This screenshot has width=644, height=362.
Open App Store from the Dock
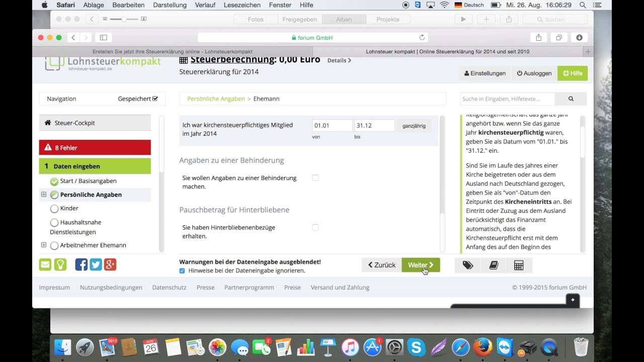[x=372, y=347]
